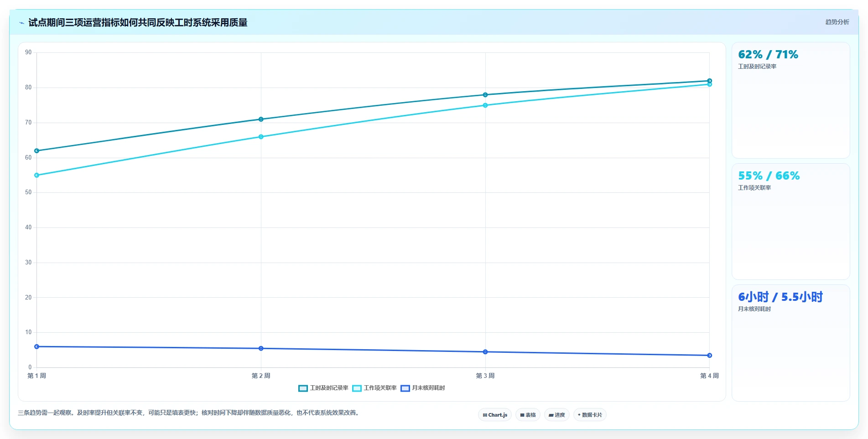Click the 第 4 周 axis label
The width and height of the screenshot is (868, 439).
pos(709,376)
